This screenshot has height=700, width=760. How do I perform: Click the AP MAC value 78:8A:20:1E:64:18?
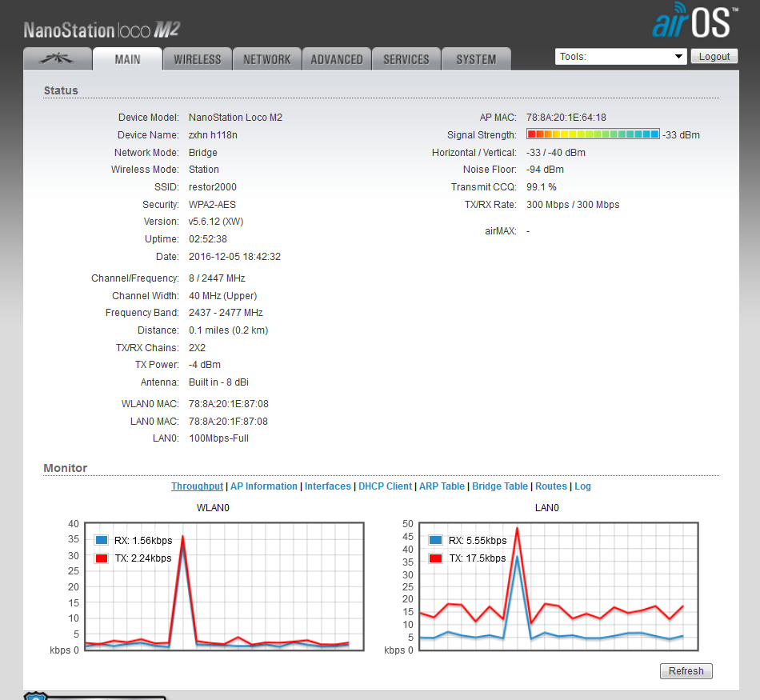click(x=566, y=118)
